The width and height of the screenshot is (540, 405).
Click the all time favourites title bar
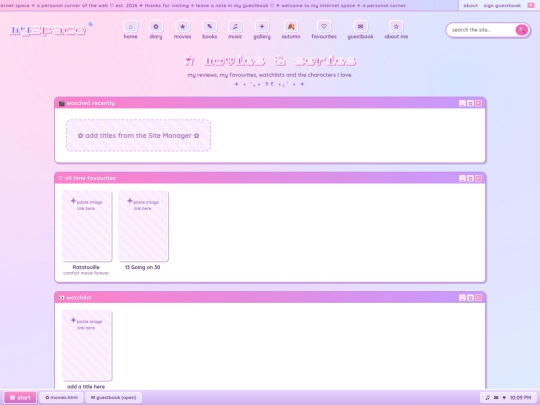270,178
